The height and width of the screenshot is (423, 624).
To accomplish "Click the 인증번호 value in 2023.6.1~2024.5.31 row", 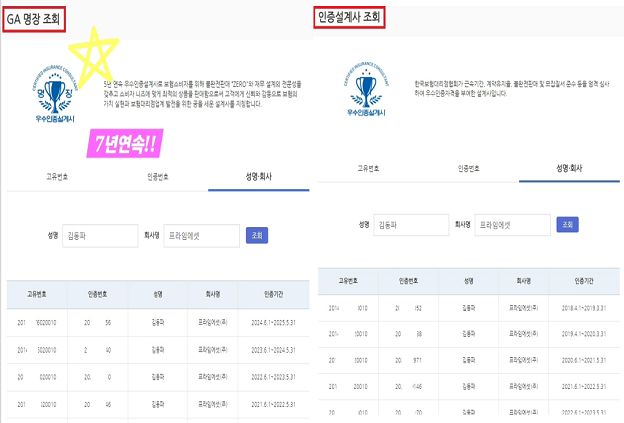I will click(98, 350).
